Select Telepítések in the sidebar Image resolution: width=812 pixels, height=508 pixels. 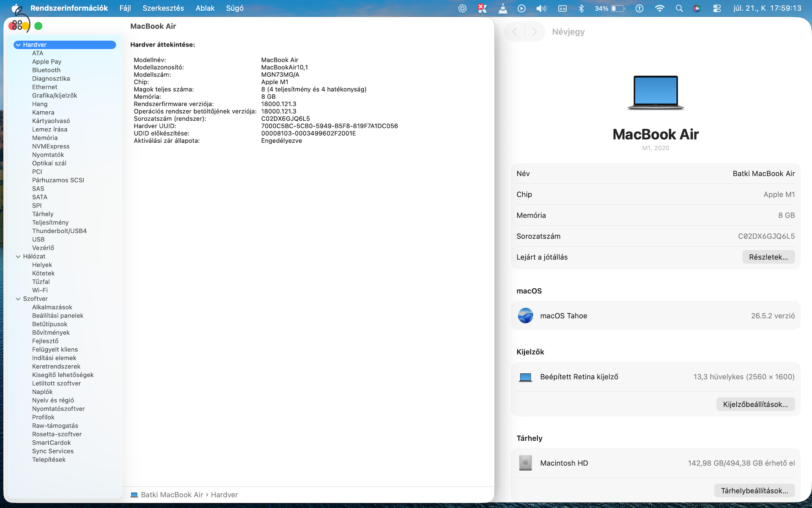point(49,460)
